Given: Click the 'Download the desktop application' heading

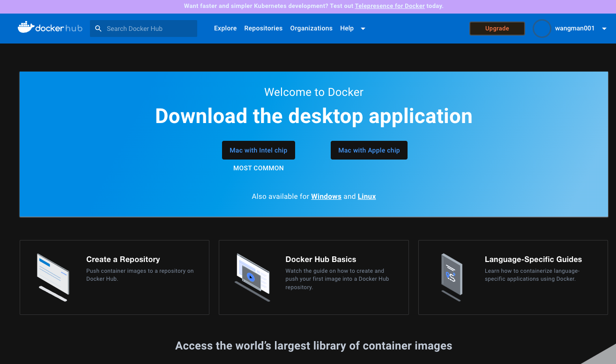Looking at the screenshot, I should click(x=314, y=116).
